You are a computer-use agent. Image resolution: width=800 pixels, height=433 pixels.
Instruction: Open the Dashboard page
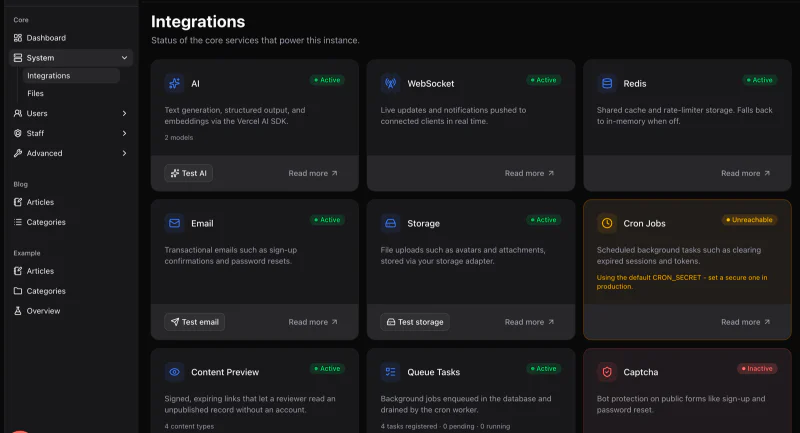coord(71,38)
